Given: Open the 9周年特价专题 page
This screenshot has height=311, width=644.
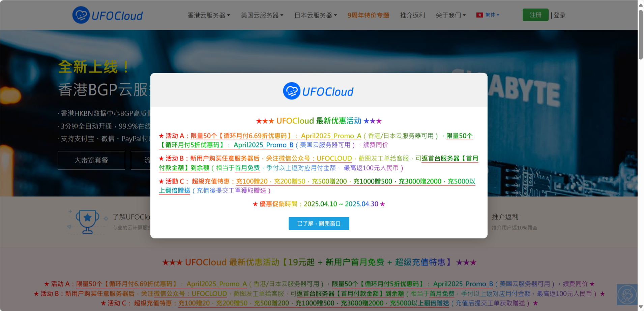Looking at the screenshot, I should pyautogui.click(x=368, y=16).
